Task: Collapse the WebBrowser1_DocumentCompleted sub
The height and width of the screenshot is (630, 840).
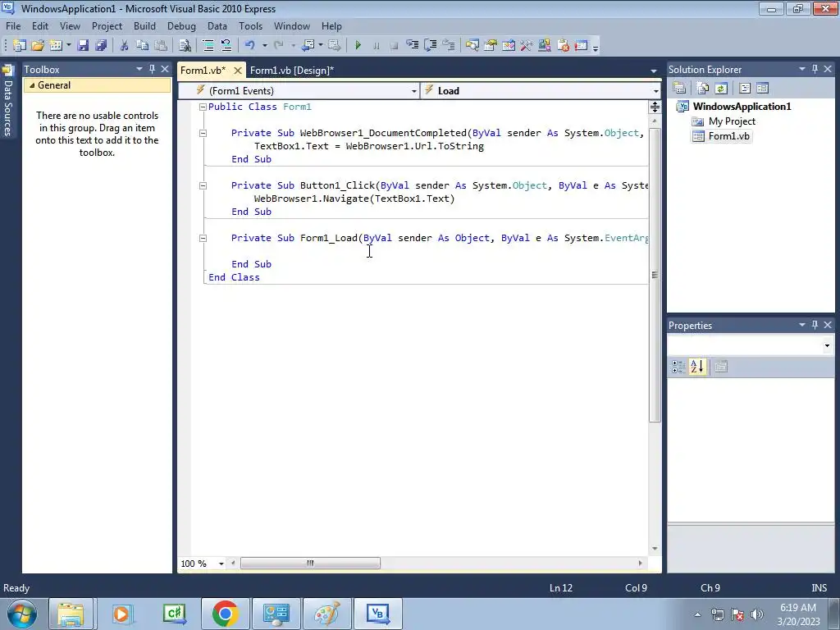Action: coord(203,134)
